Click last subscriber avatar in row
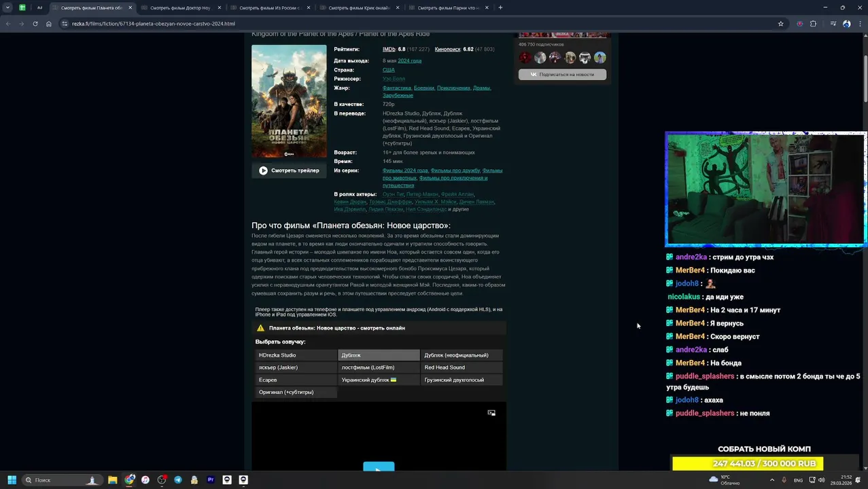This screenshot has width=868, height=489. 600,58
